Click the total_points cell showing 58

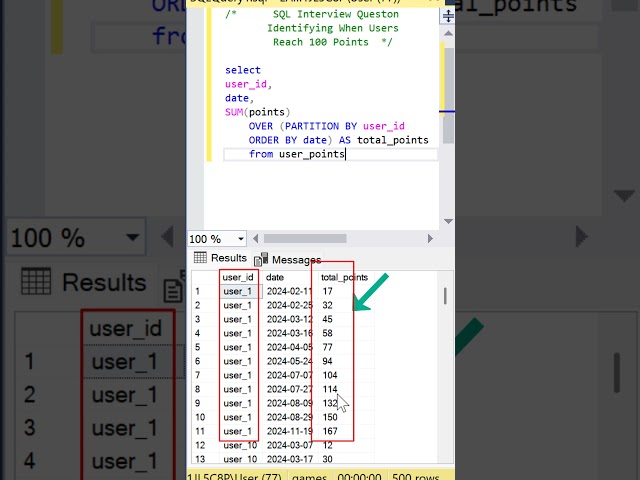click(327, 333)
